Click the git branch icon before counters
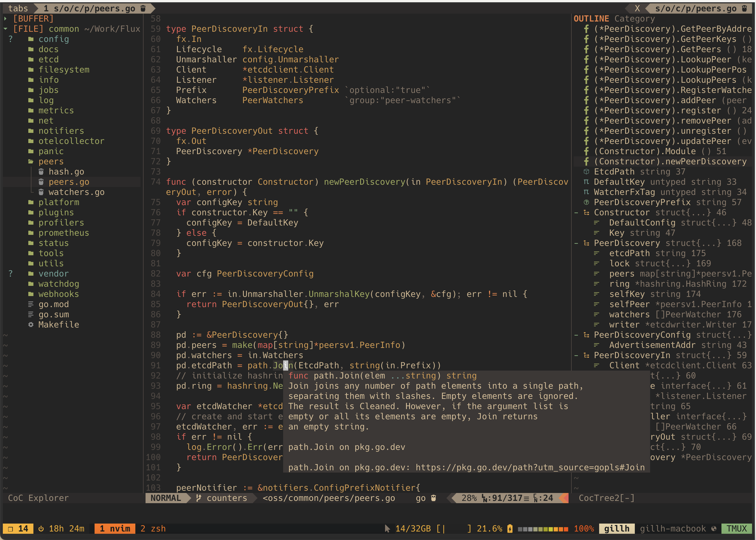This screenshot has width=756, height=540. coord(199,498)
